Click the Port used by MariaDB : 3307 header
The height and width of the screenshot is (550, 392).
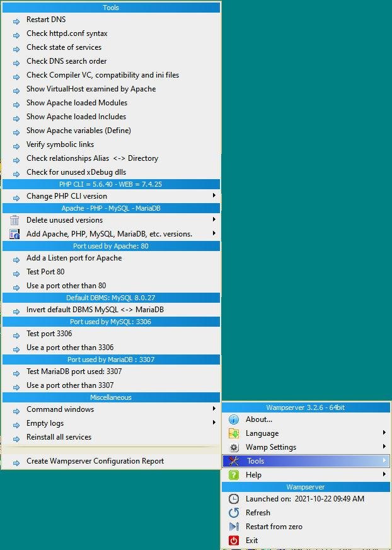point(111,360)
